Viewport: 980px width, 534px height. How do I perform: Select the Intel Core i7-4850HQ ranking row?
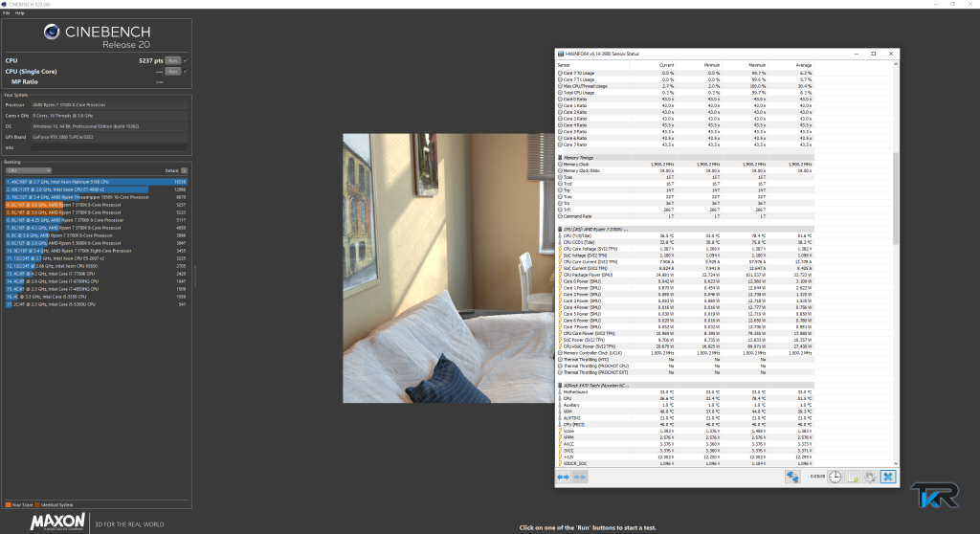97,289
